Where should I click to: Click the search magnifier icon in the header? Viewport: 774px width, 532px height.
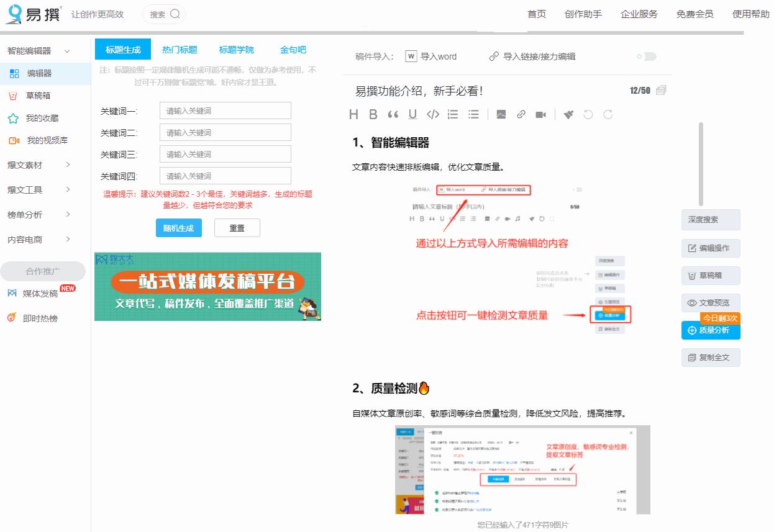(x=175, y=14)
